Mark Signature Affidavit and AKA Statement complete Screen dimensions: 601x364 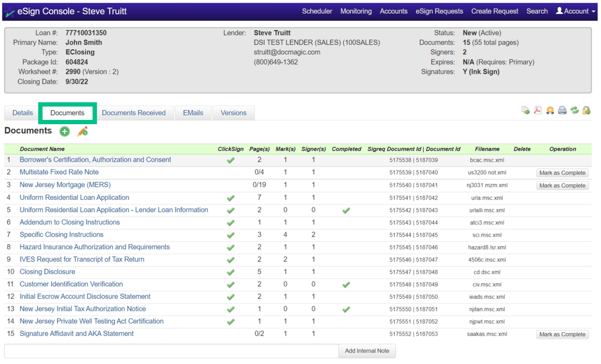[562, 335]
